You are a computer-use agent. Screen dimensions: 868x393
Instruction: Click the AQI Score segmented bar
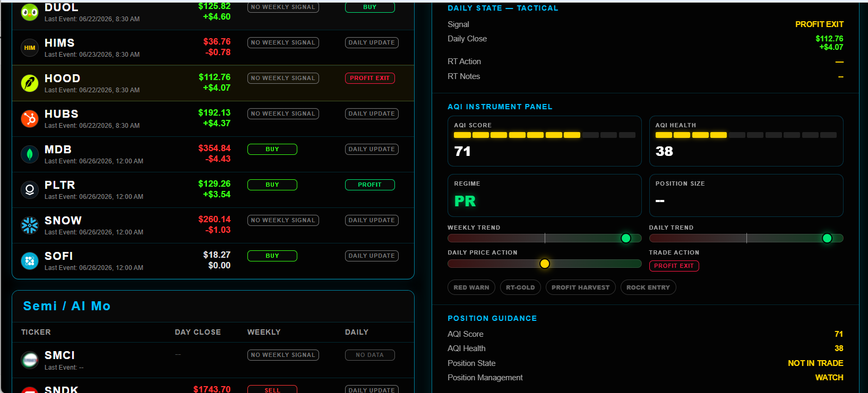coord(545,135)
